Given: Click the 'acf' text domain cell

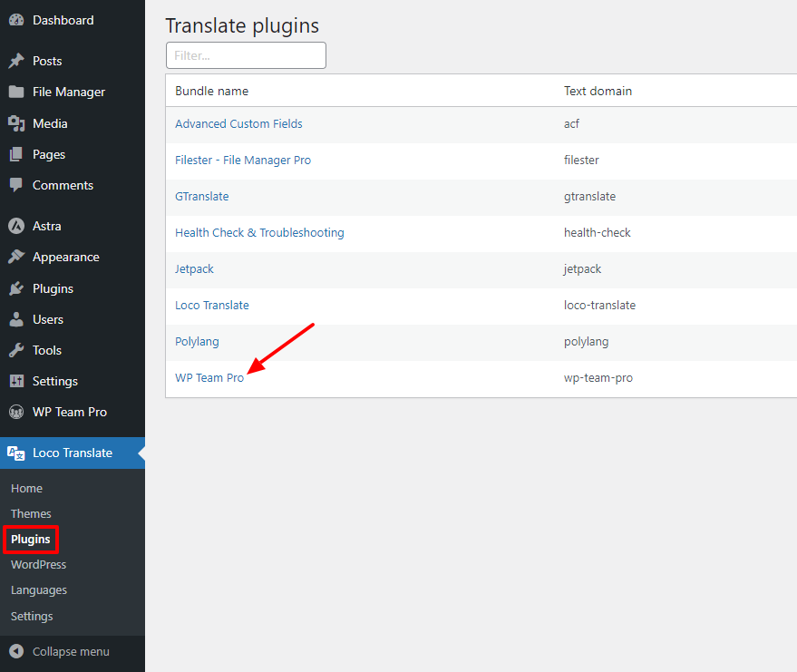Looking at the screenshot, I should click(x=571, y=124).
